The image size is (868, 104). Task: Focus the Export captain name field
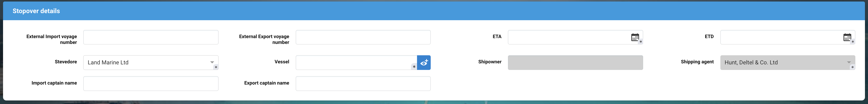click(363, 84)
